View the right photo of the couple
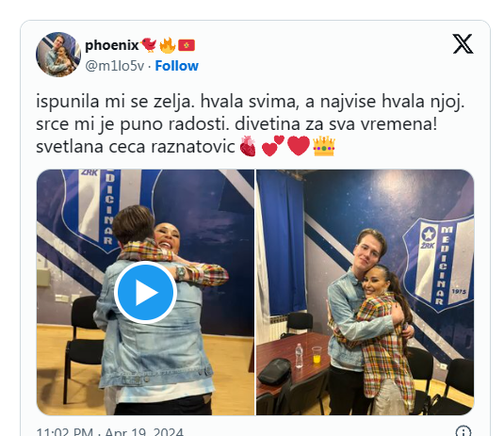The image size is (504, 436). 366,292
